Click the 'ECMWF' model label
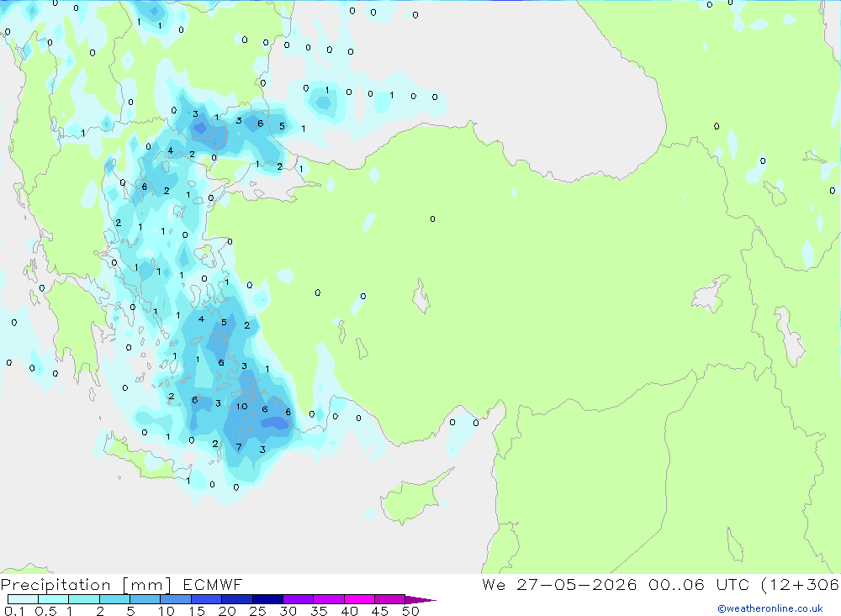The height and width of the screenshot is (616, 841). 213,585
